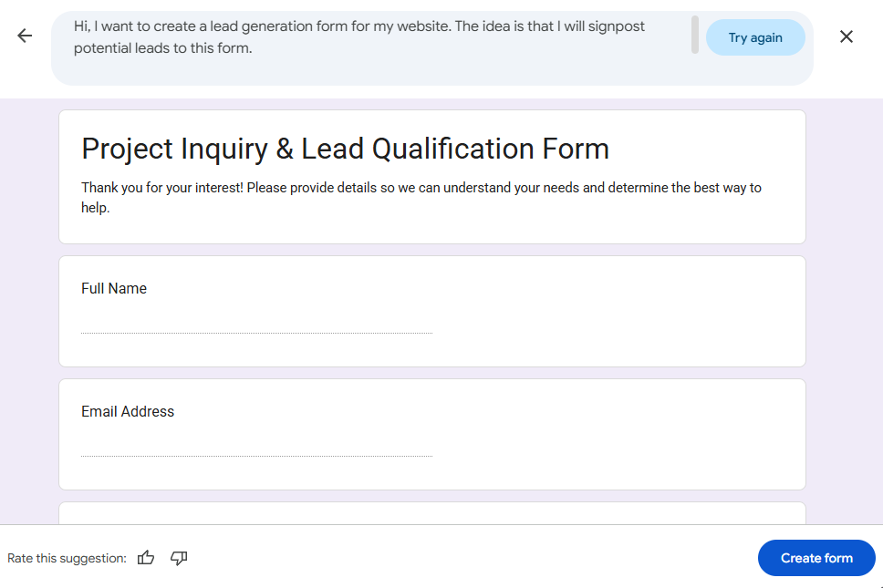This screenshot has height=588, width=883.
Task: Click the Create form button
Action: click(815, 557)
